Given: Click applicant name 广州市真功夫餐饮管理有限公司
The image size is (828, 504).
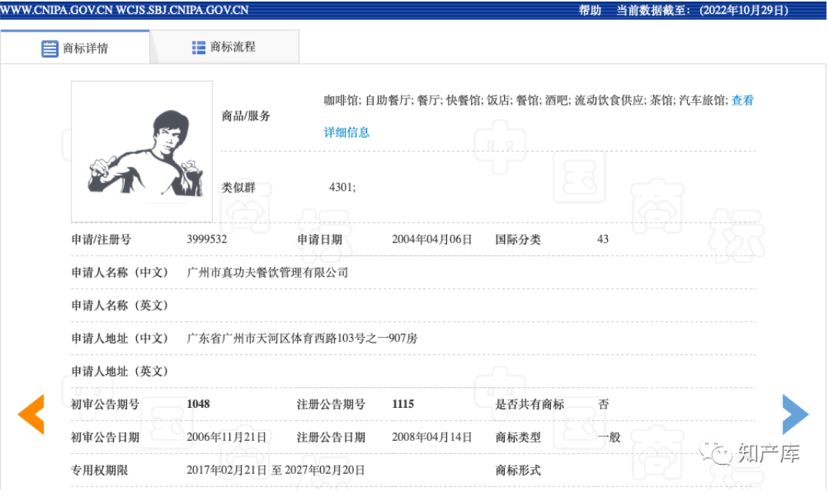Looking at the screenshot, I should [267, 272].
